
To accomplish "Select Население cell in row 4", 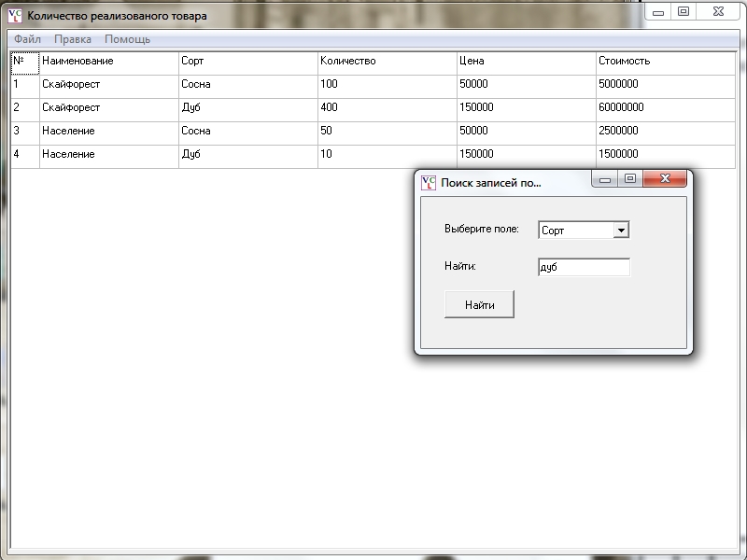I will [109, 157].
